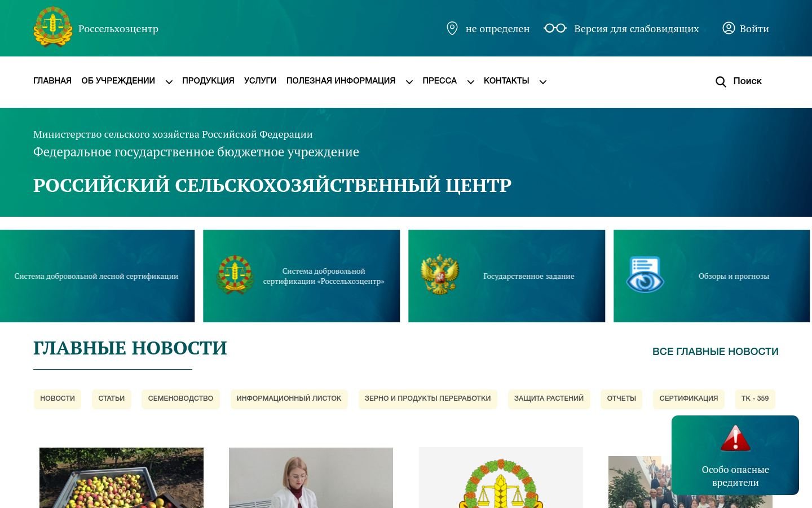The width and height of the screenshot is (812, 508).
Task: Click РОССИЙСКИЙ СЕЛЬСКОХОЗЯЙСТВЕННЫЙ ЦЕНТР banner title
Action: point(272,185)
